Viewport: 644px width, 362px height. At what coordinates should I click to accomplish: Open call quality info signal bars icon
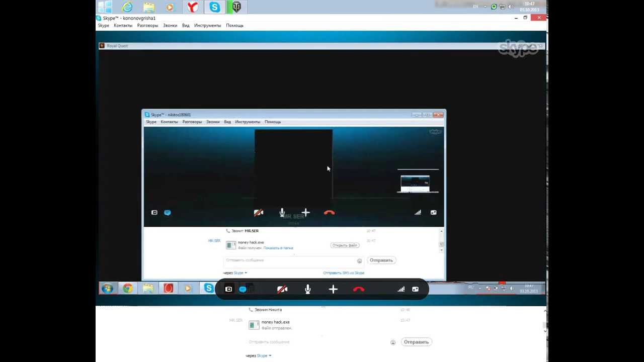pos(401,289)
